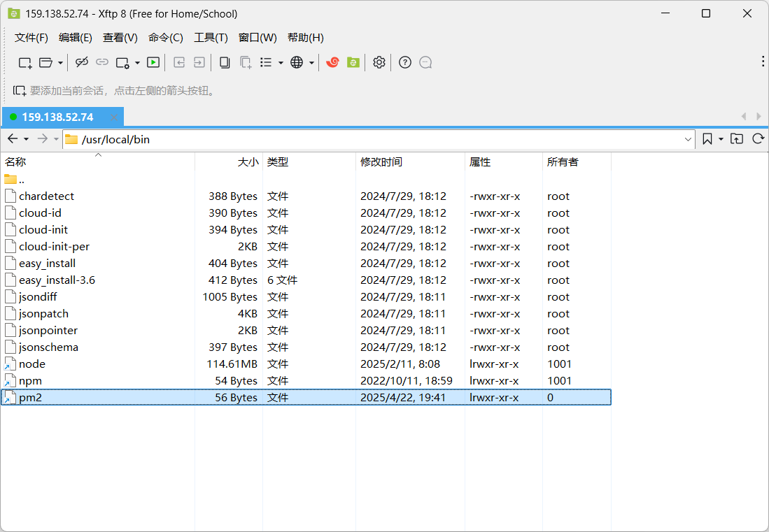Click the add-current-session arrow icon

click(x=20, y=91)
